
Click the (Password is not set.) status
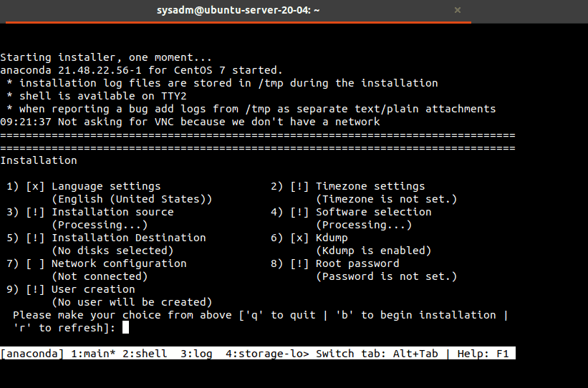point(387,276)
